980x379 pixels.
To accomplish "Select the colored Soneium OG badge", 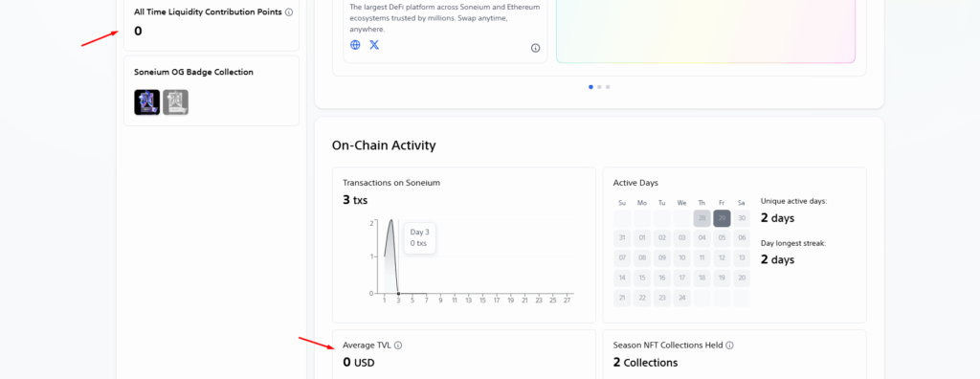I will 146,102.
